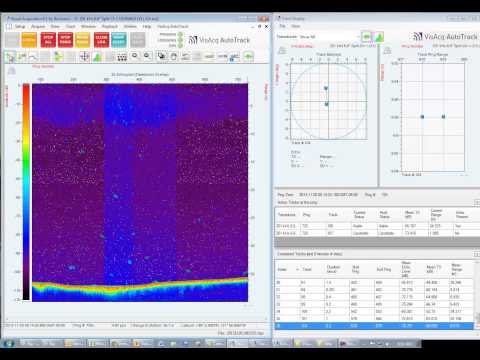The height and width of the screenshot is (360, 480).
Task: Select the arrow pointer selection tool
Action: [10, 57]
